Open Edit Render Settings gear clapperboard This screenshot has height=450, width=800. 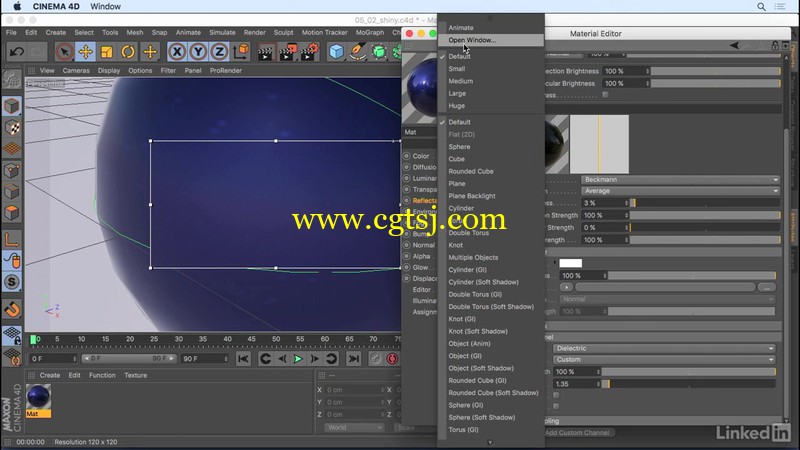(309, 52)
